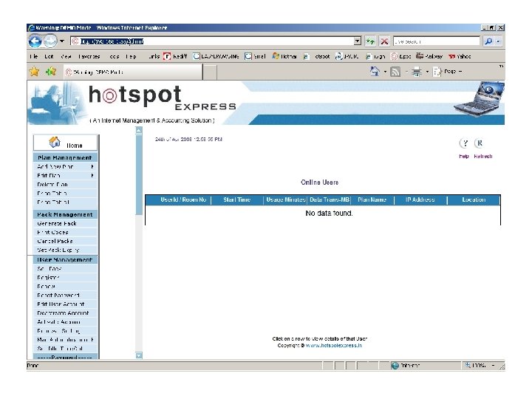Click the Help text link
This screenshot has width=532, height=399.
point(464,156)
